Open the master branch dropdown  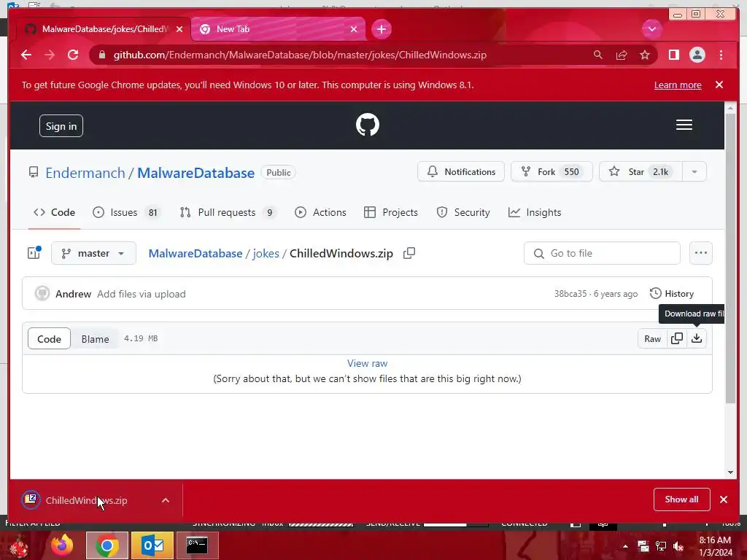pyautogui.click(x=93, y=253)
